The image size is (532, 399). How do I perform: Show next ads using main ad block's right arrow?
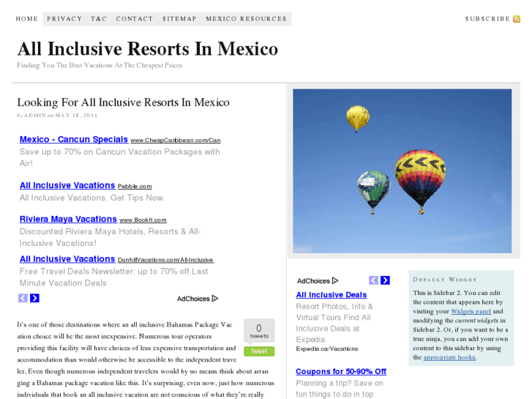pos(34,298)
